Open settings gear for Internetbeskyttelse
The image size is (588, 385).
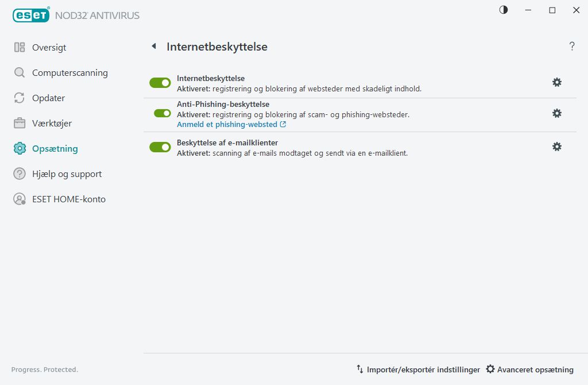(x=556, y=82)
